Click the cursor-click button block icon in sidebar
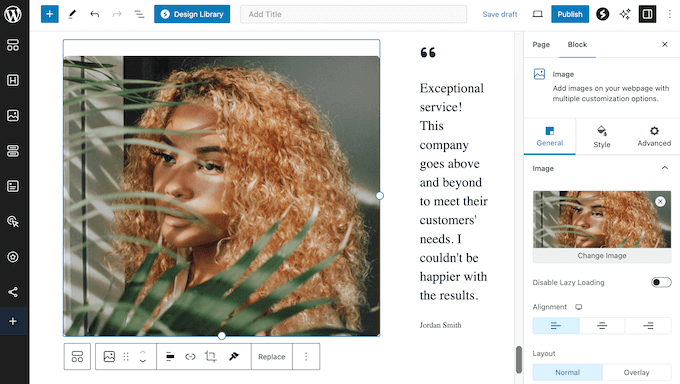Image resolution: width=680 pixels, height=384 pixels. (x=13, y=221)
